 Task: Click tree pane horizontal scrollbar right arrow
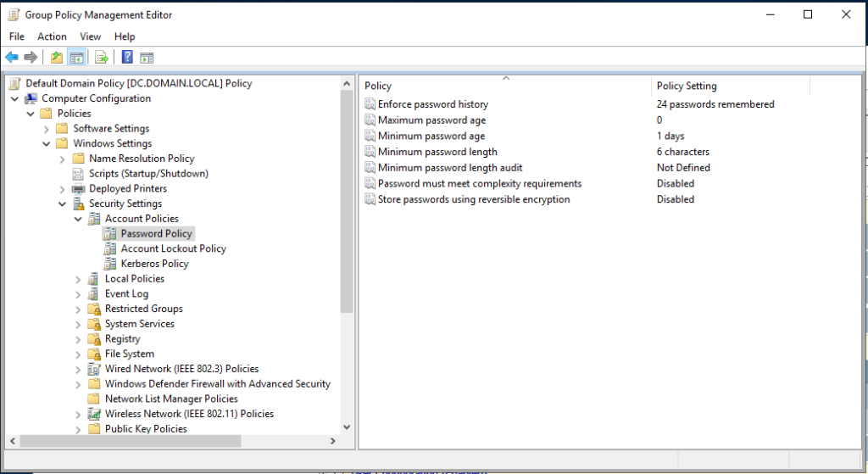(x=332, y=441)
